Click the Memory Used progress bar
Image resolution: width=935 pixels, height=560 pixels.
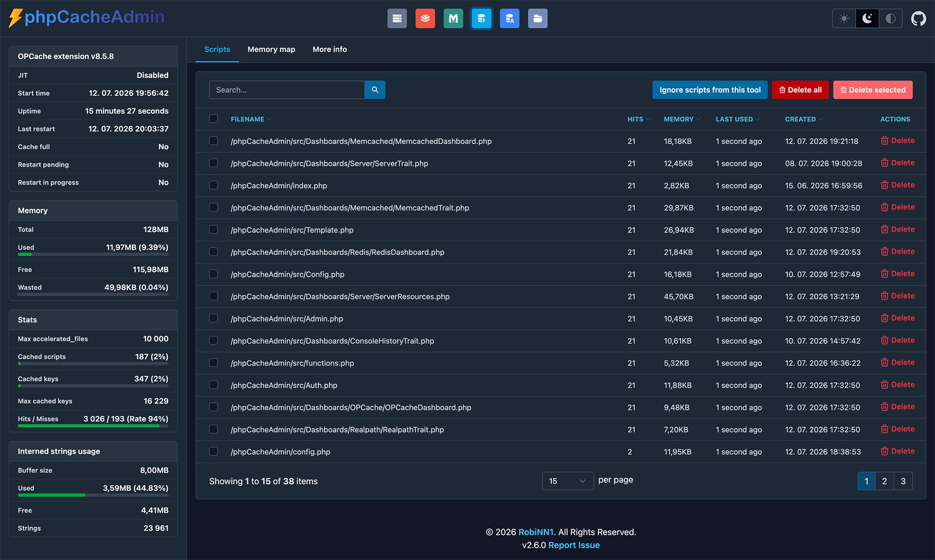pyautogui.click(x=93, y=254)
